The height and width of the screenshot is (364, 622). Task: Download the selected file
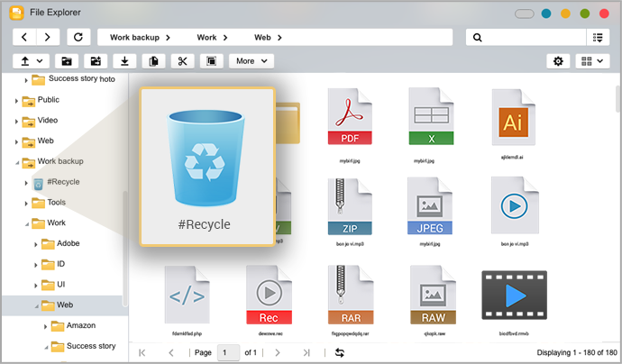(124, 61)
